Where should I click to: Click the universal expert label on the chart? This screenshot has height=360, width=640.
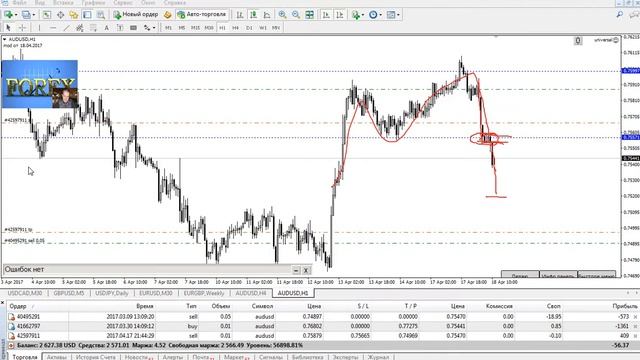point(606,40)
